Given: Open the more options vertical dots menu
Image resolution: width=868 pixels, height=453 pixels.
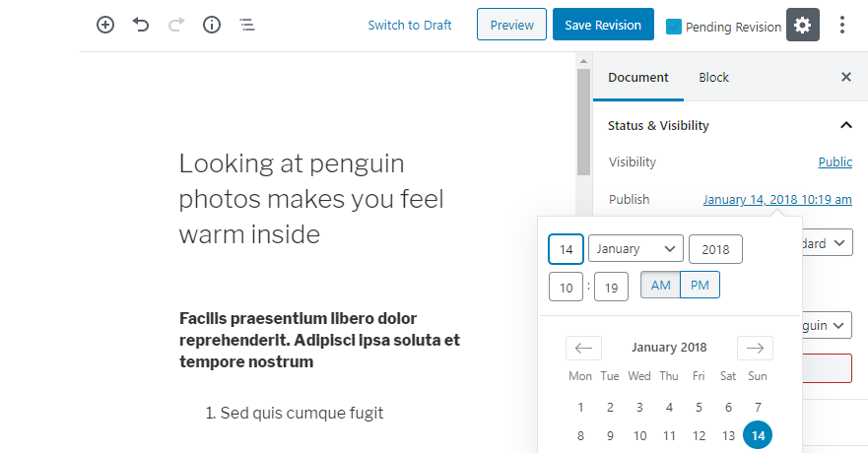Looking at the screenshot, I should [842, 26].
